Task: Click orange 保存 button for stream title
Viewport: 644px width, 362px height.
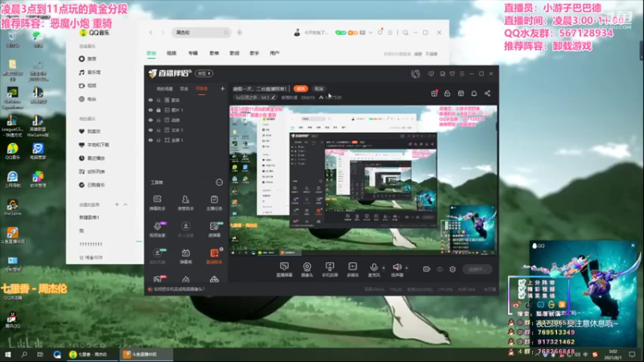Action: coord(300,88)
